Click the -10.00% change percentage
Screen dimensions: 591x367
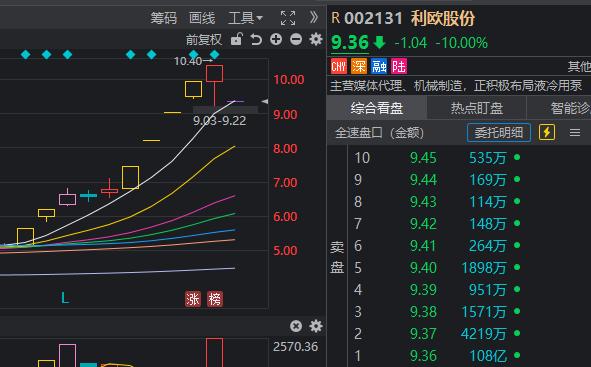tap(462, 43)
